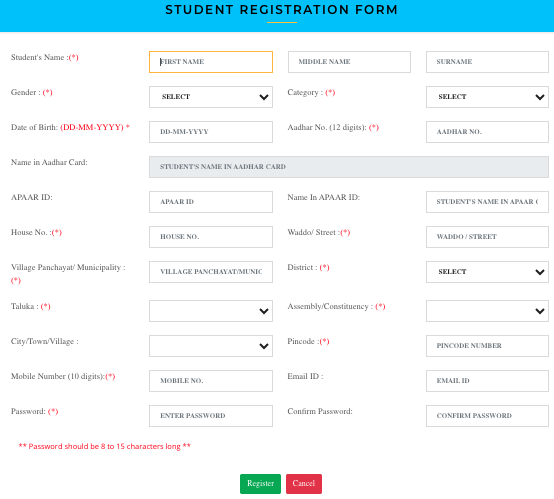The image size is (554, 499).
Task: Focus the Confirm Password field
Action: coord(487,416)
